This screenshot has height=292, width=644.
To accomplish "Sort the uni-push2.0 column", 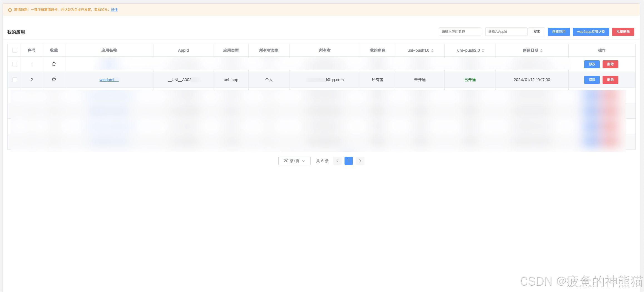I will click(x=483, y=50).
